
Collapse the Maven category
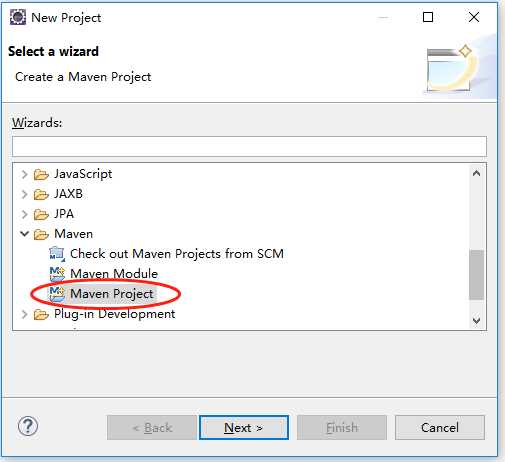coord(24,234)
